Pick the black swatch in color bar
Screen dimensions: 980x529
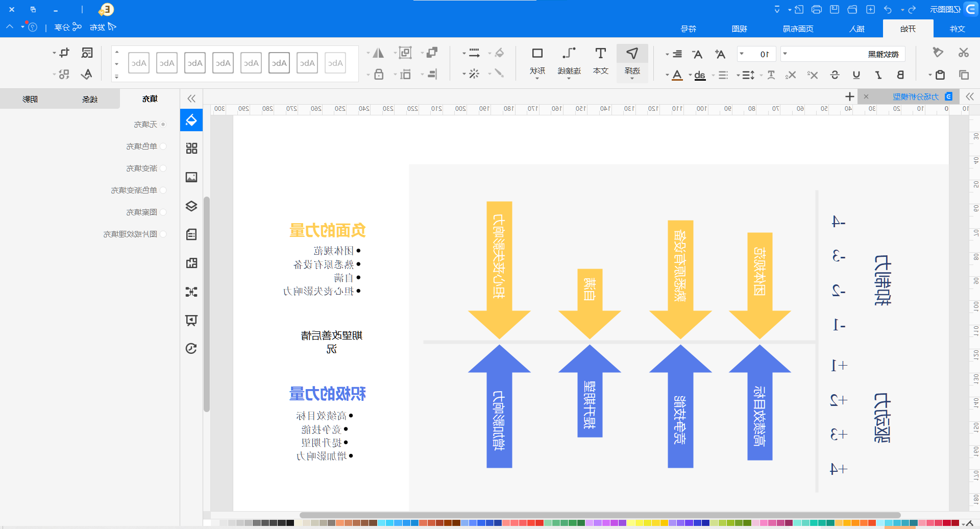tap(290, 523)
